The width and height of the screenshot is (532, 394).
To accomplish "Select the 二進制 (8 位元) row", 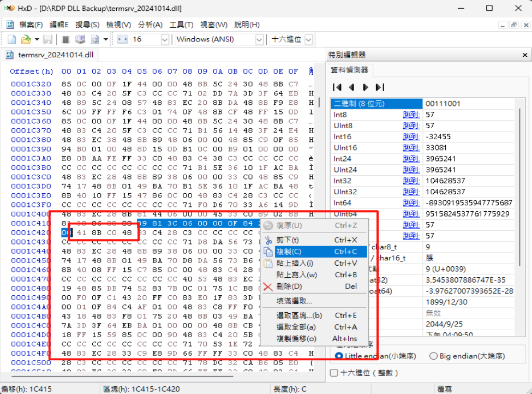I will pyautogui.click(x=423, y=104).
